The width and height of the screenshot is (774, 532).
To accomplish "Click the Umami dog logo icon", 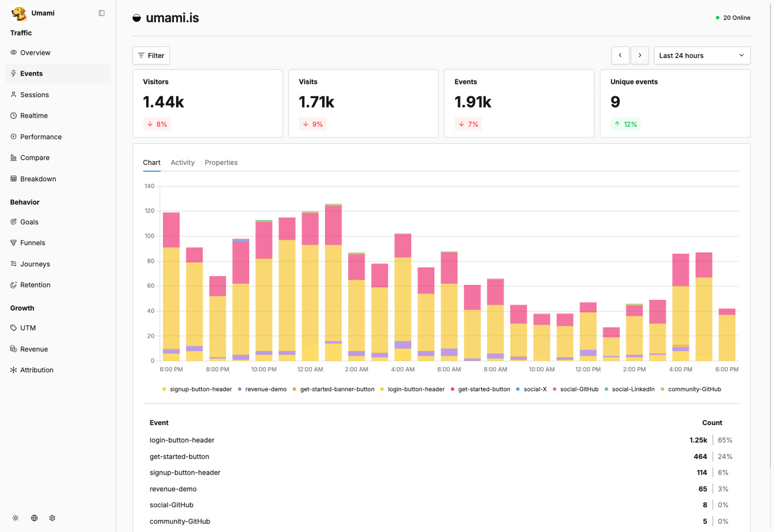I will click(19, 13).
